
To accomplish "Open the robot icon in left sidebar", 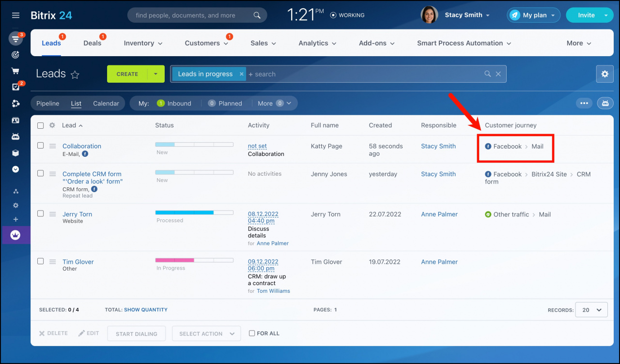I will click(x=15, y=136).
